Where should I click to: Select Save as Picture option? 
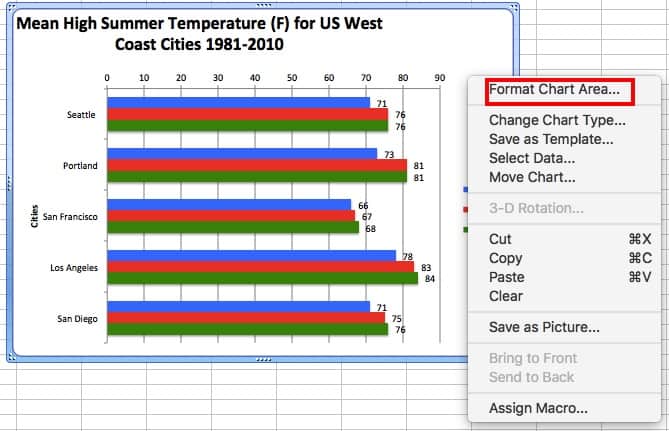pyautogui.click(x=544, y=327)
